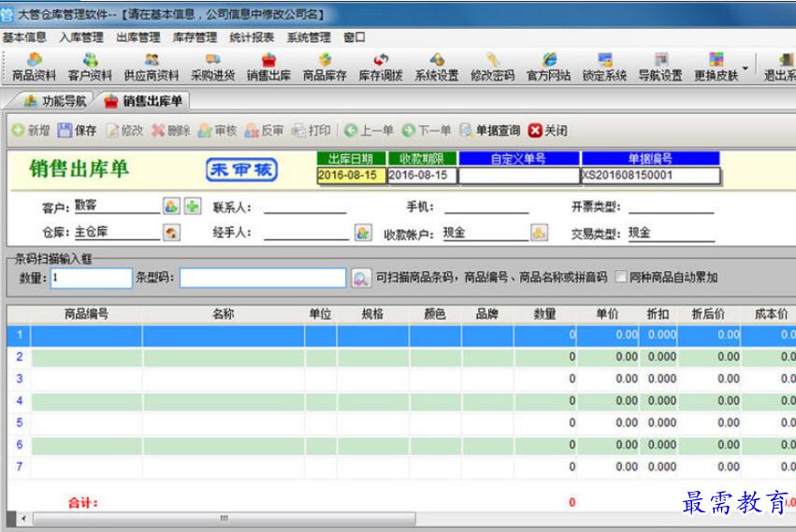Switch to 功能导航 tab
796x532 pixels.
click(x=54, y=101)
